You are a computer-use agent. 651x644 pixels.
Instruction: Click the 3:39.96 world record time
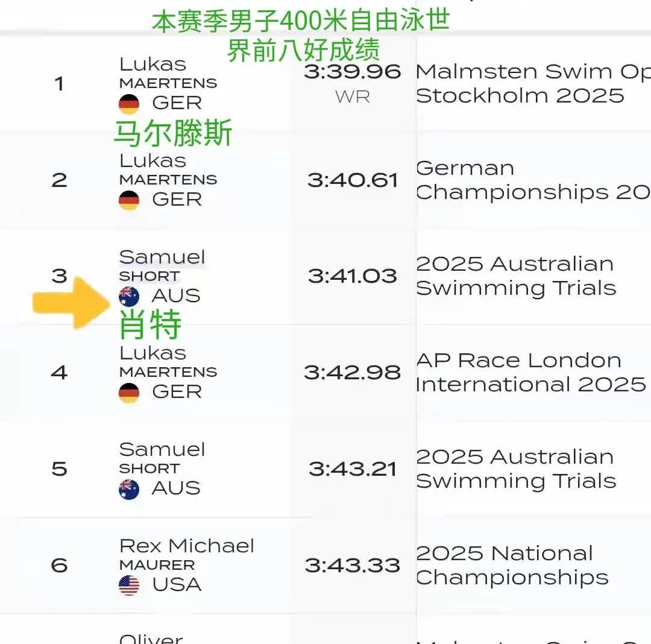(352, 72)
